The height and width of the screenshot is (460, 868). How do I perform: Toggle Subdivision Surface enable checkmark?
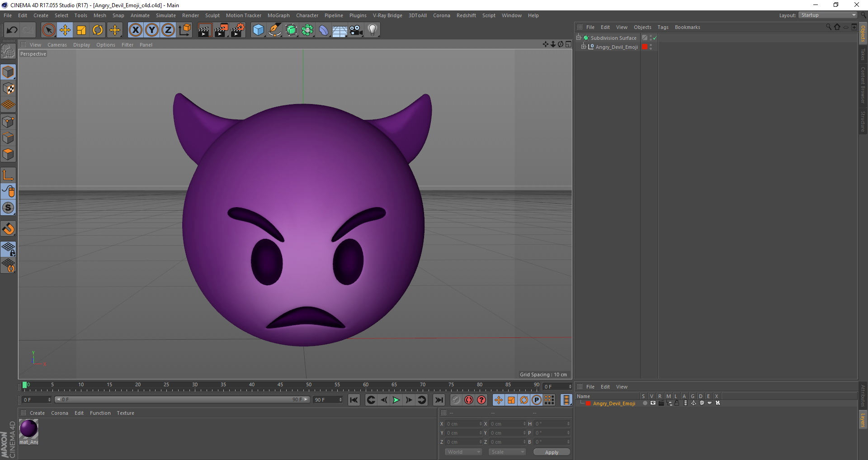[655, 38]
